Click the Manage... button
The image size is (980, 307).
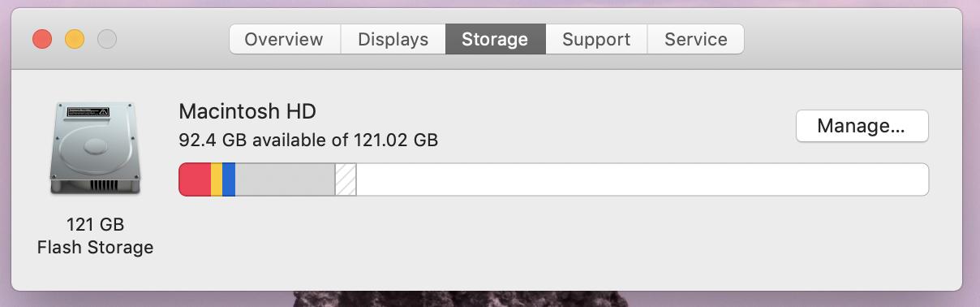tap(862, 126)
